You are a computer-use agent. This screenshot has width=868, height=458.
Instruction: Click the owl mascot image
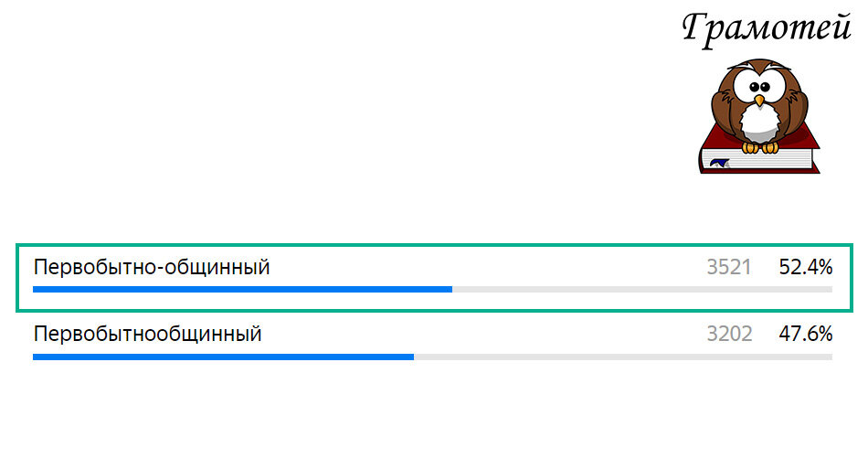pos(759,116)
